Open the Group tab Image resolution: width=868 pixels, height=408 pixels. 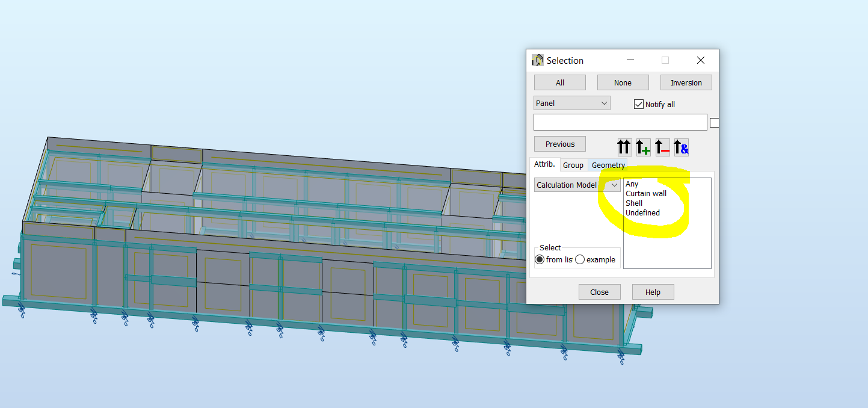(x=573, y=164)
